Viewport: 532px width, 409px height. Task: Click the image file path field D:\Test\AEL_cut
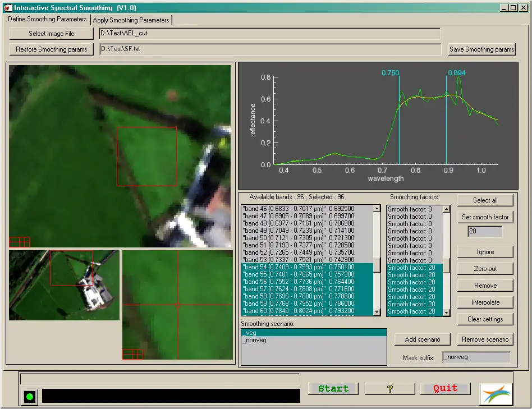pyautogui.click(x=270, y=34)
